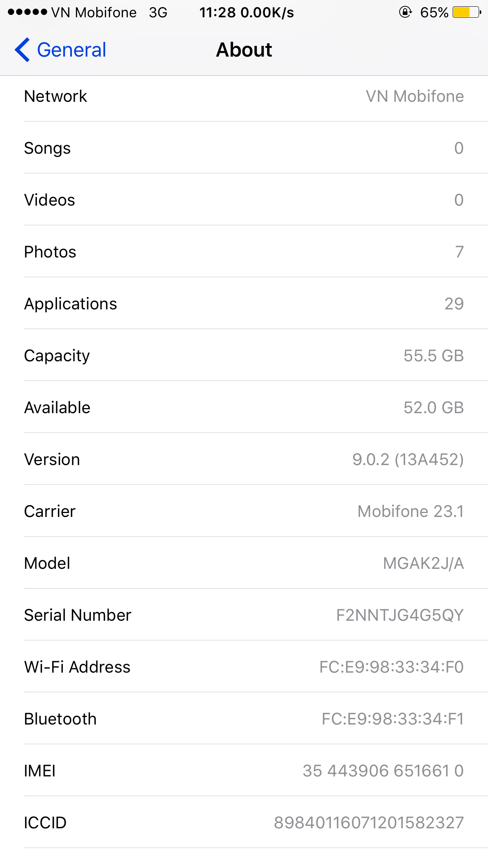Screen dimensions: 488x868
Task: Tap the Photos count row
Action: (x=244, y=252)
